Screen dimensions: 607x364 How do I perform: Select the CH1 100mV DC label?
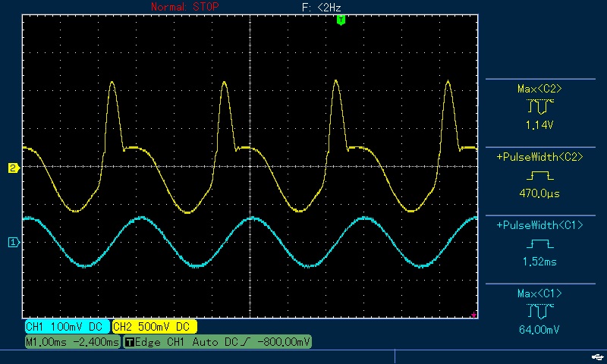[x=67, y=327]
